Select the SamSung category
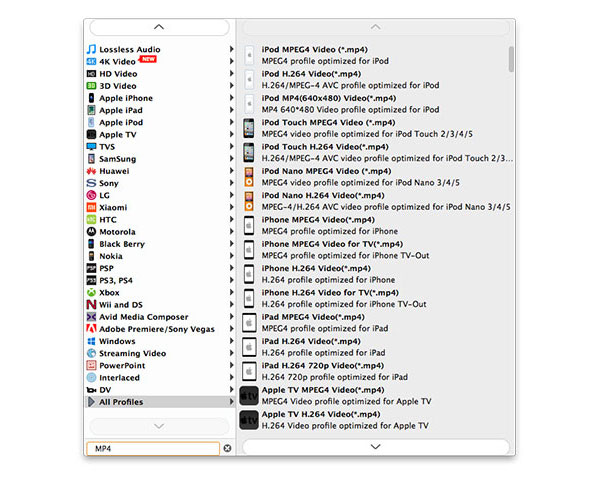The image size is (600, 482). [118, 159]
